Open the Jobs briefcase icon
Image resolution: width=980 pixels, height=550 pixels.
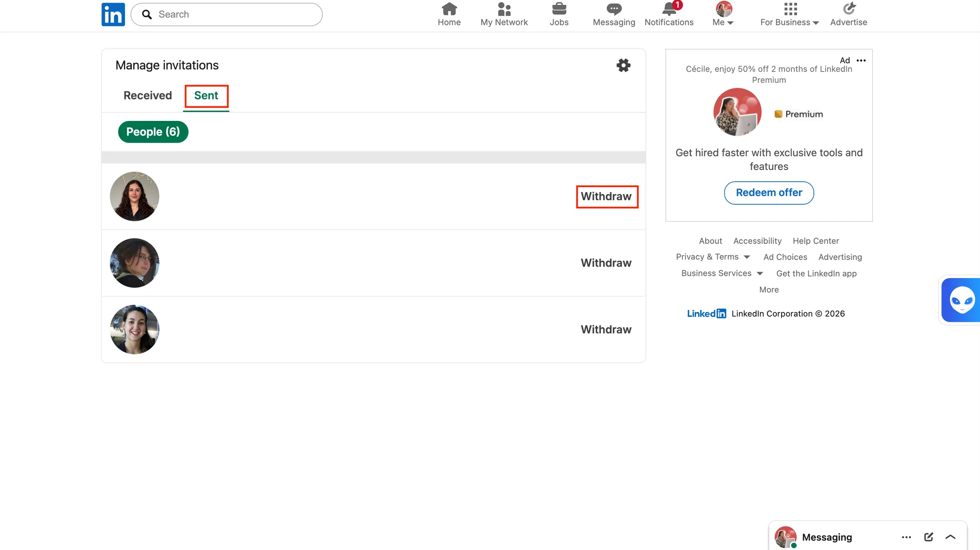[559, 9]
